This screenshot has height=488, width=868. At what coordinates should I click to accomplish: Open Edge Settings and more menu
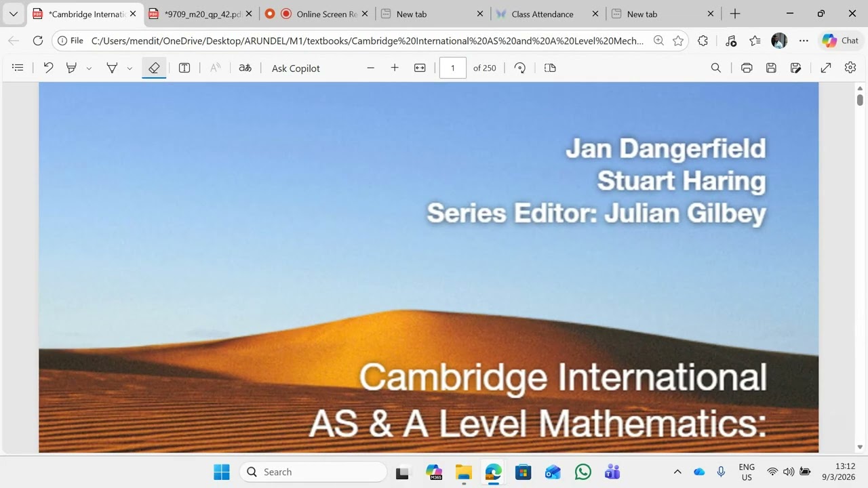pos(804,41)
